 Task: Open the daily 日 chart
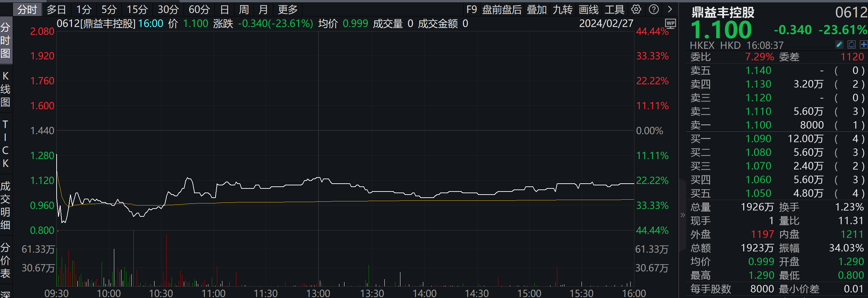point(224,10)
